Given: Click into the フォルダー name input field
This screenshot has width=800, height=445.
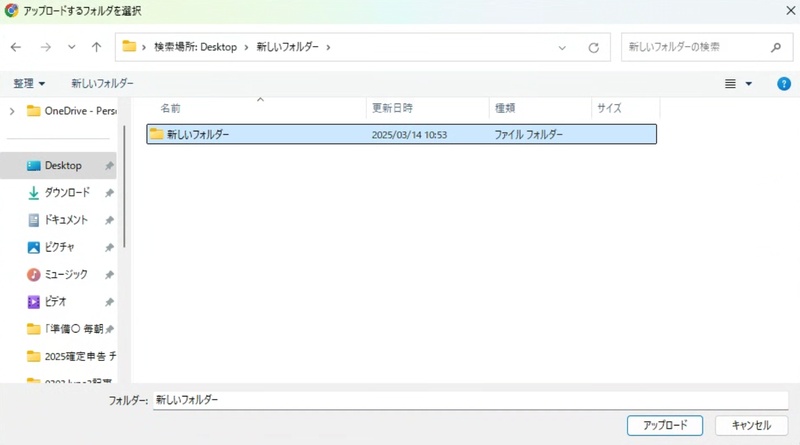Looking at the screenshot, I should pyautogui.click(x=470, y=400).
